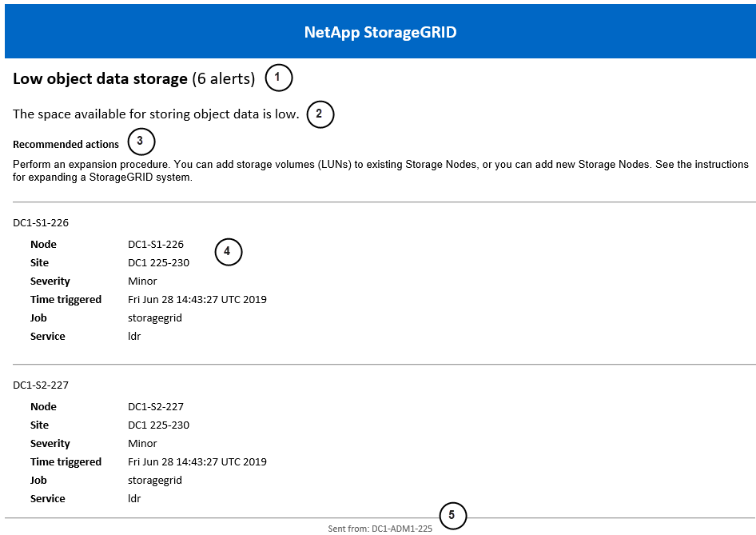The image size is (756, 535).
Task: Click the Low object data storage heading
Action: 100,79
